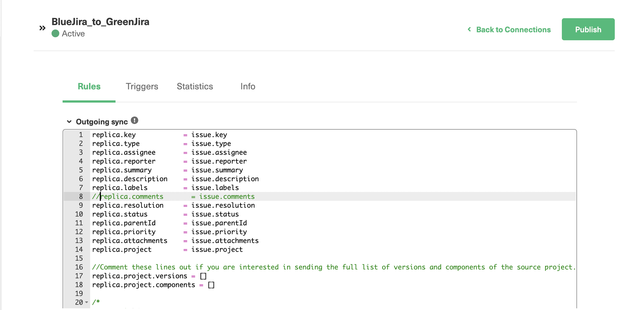Collapse the Outgoing sync rules editor chevron
Screen dimensions: 644x310
[69, 121]
